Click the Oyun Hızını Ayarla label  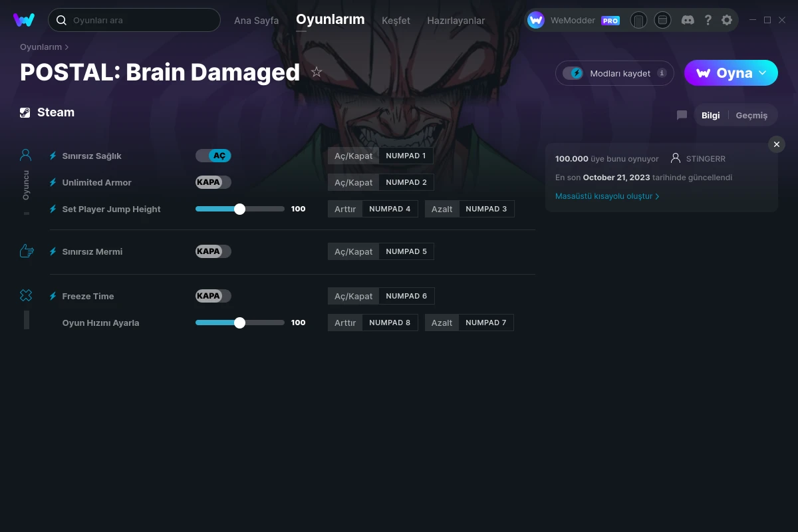(101, 323)
